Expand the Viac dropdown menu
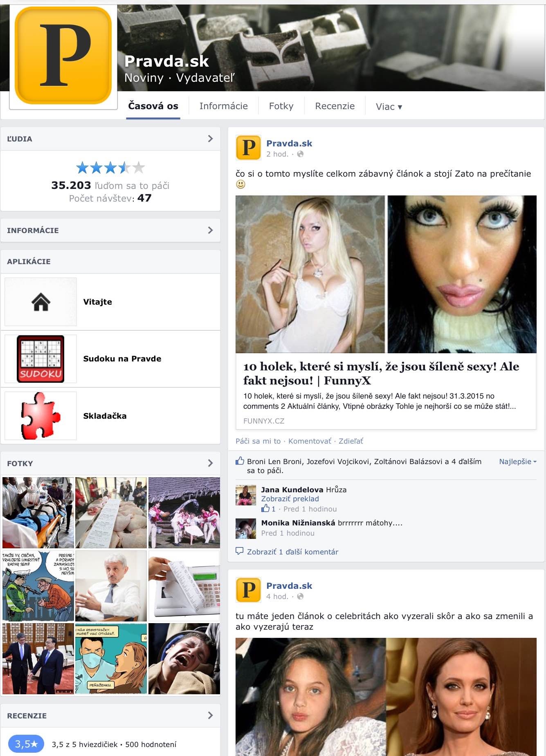546x756 pixels. coord(389,107)
